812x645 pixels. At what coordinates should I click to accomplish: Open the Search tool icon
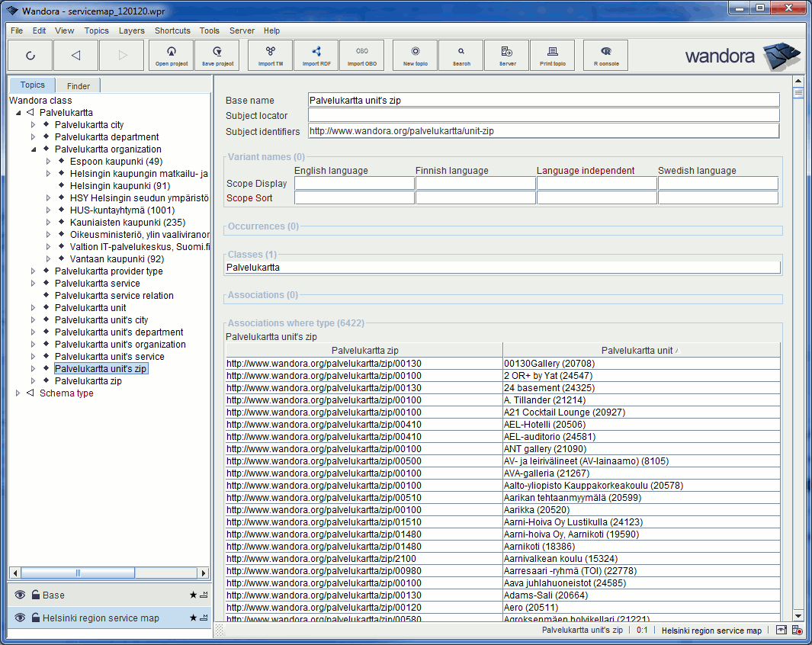(461, 55)
